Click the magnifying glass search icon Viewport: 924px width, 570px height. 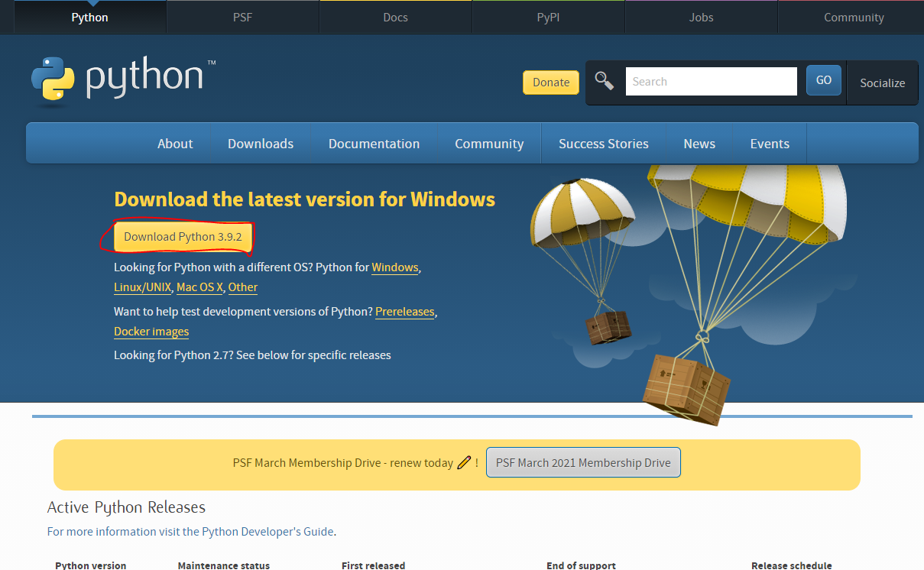tap(605, 81)
